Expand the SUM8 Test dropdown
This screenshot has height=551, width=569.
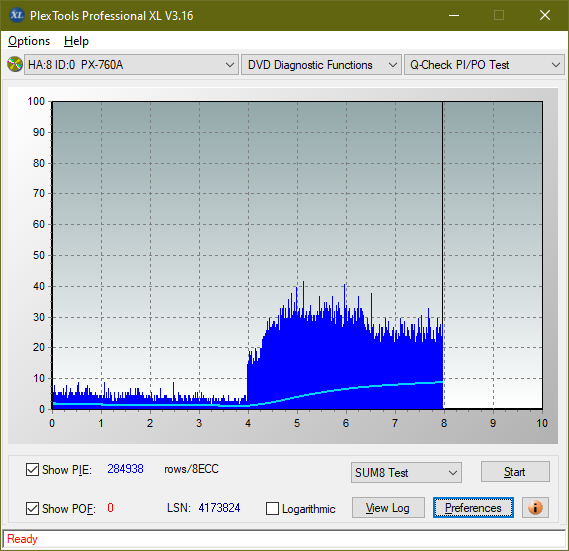[406, 473]
